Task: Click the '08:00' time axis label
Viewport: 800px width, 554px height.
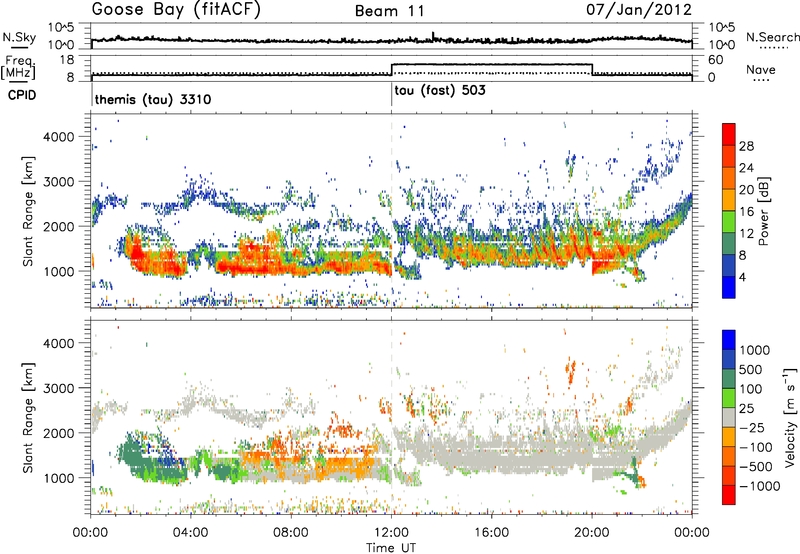Action: (291, 533)
